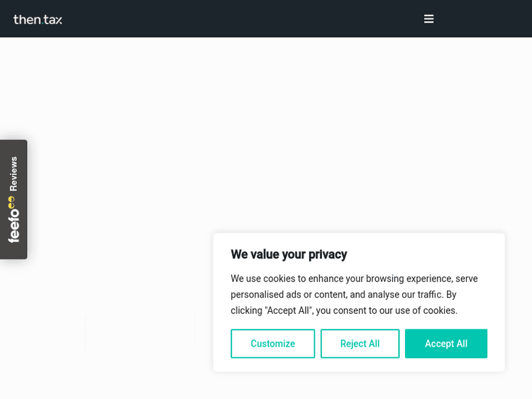Screen dimensions: 532x399
Task: Open the hamburger navigation menu
Action: click(428, 19)
